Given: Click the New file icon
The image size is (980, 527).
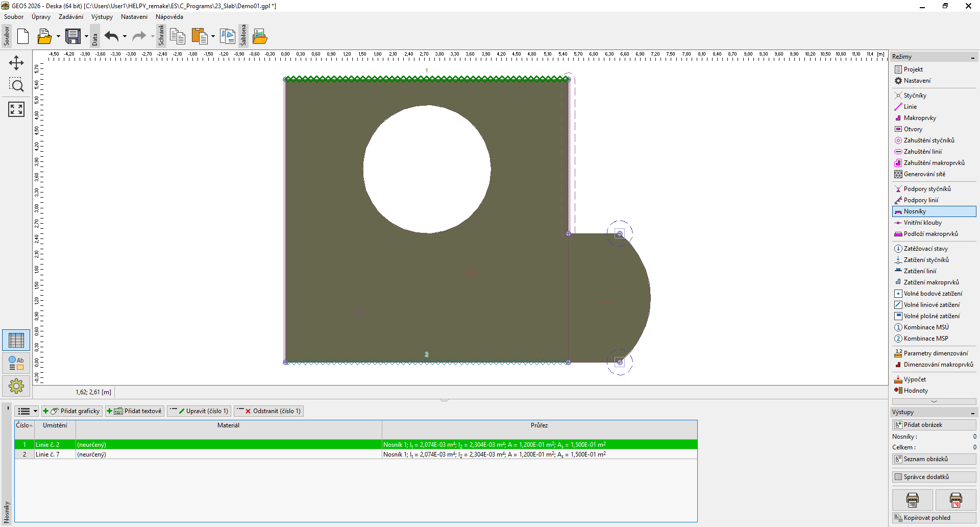Looking at the screenshot, I should [x=23, y=36].
